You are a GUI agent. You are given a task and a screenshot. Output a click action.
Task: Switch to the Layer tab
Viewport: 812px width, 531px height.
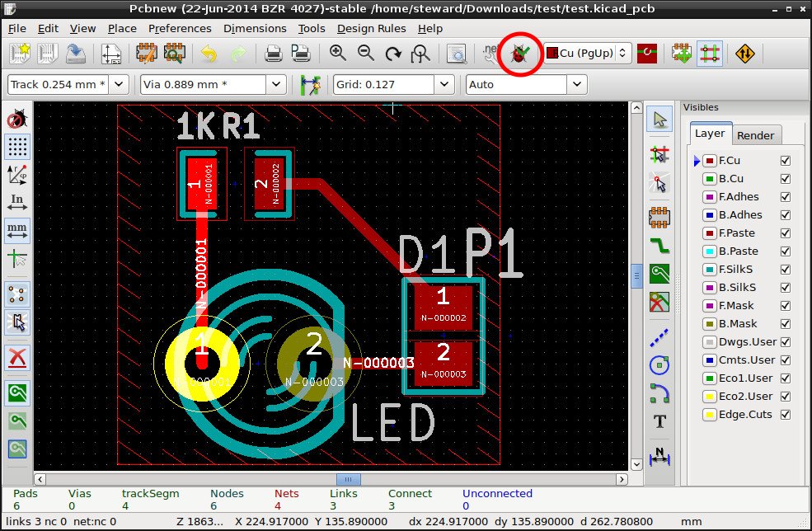[710, 133]
